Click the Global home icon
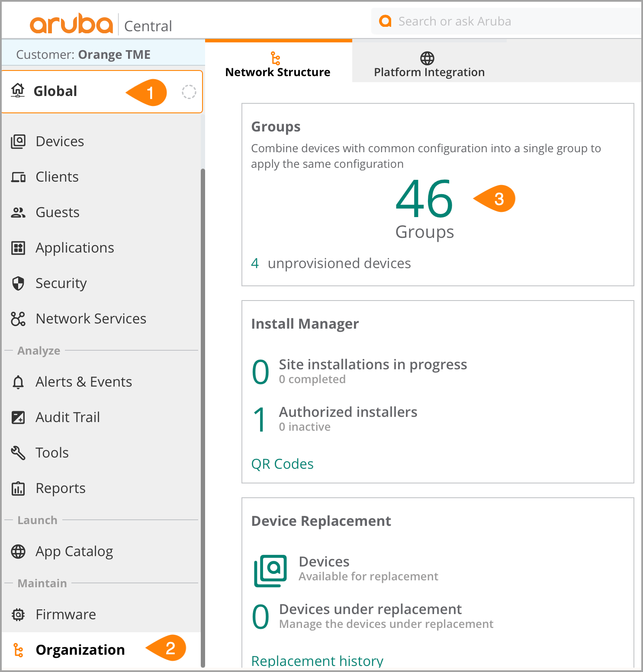 [x=18, y=90]
